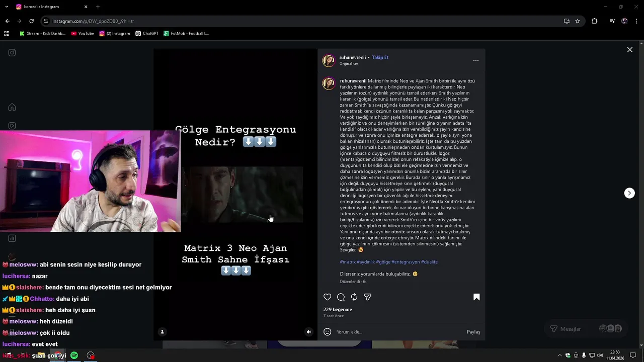Open the #dualite hashtag
Viewport: 644px width, 362px height.
pyautogui.click(x=429, y=262)
